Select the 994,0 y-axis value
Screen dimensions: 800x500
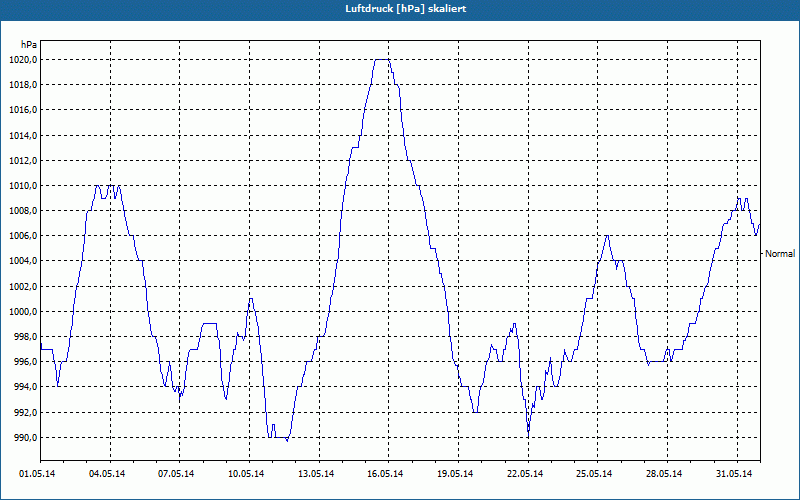click(x=25, y=387)
